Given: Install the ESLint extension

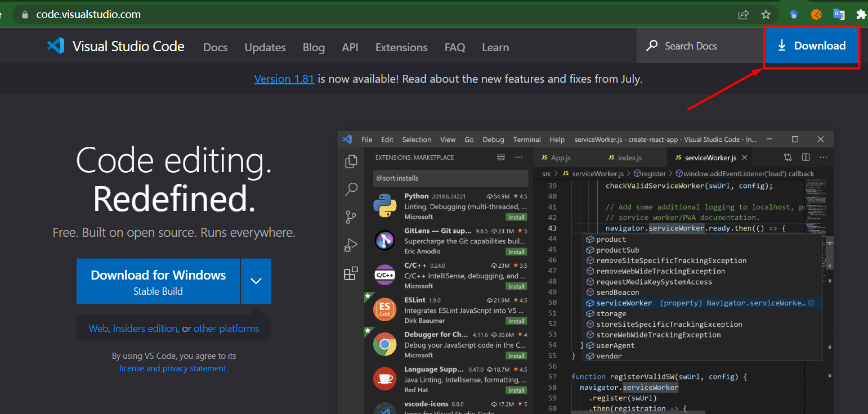Looking at the screenshot, I should (x=516, y=321).
